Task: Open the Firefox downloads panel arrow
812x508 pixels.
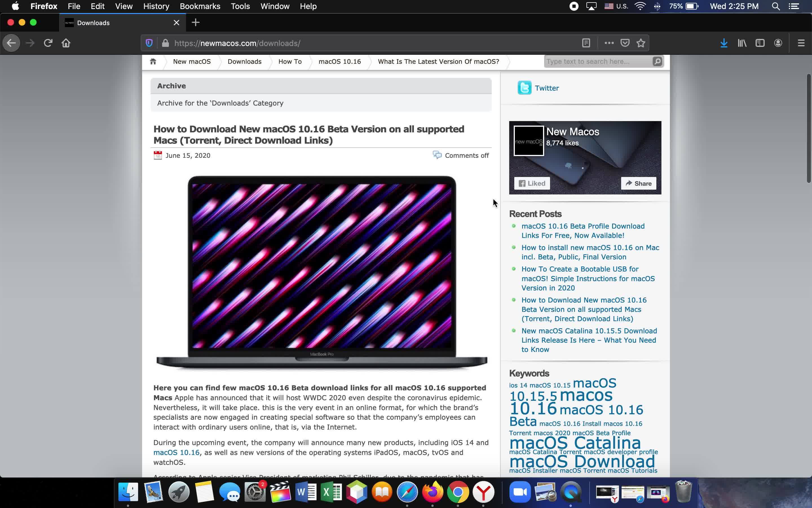Action: click(x=724, y=43)
